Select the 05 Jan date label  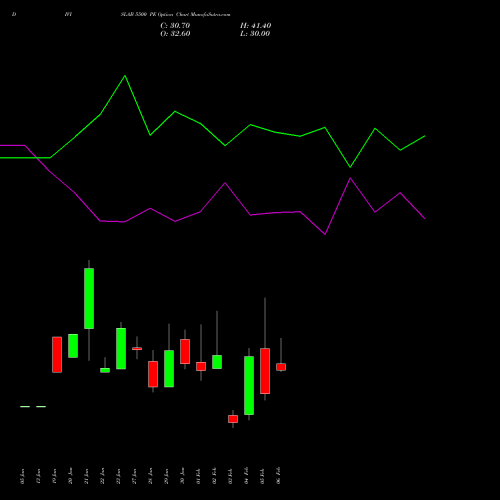[22, 476]
